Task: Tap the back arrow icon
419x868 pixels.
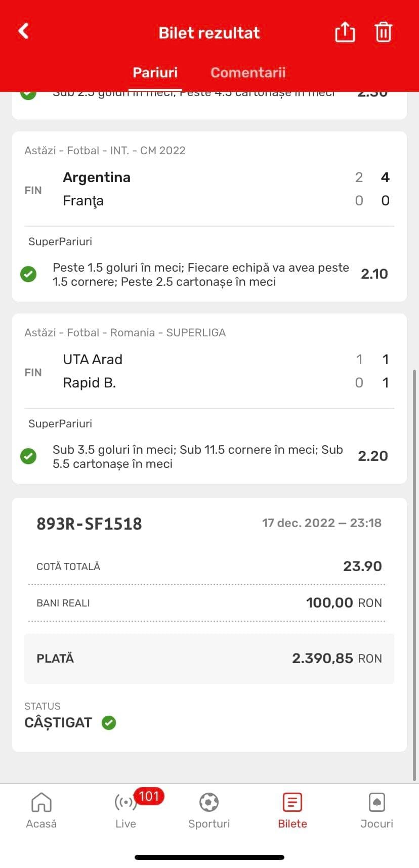Action: pos(24,31)
